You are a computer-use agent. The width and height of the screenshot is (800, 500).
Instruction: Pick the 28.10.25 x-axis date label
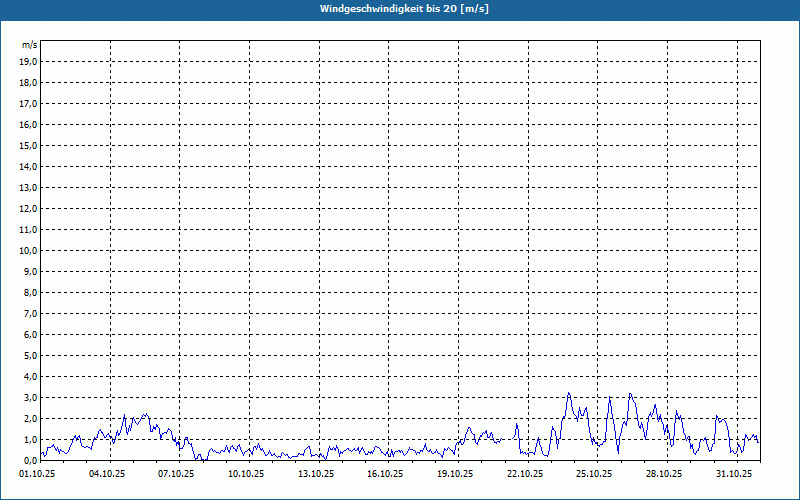click(664, 474)
